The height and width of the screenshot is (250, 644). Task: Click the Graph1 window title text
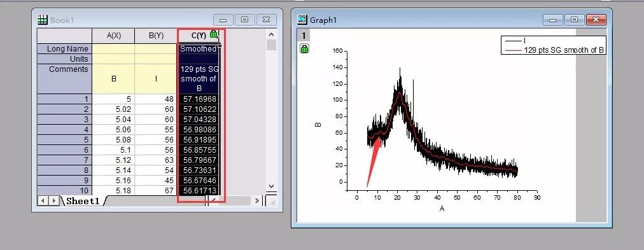pyautogui.click(x=323, y=20)
